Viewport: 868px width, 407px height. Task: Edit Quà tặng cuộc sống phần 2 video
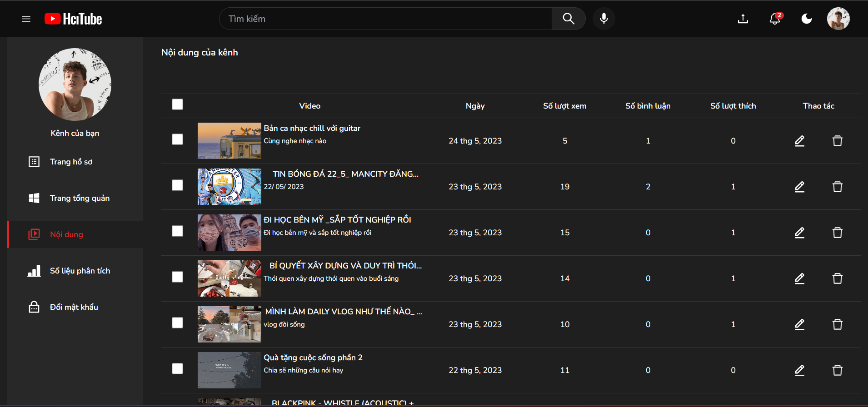pos(800,370)
